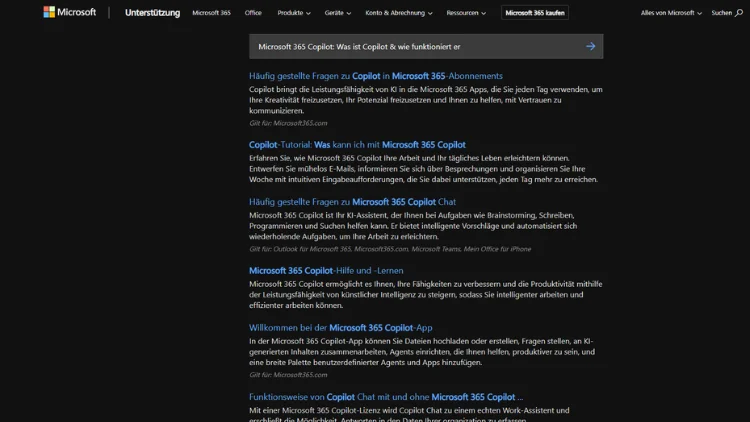Click the text 'Gilt für: Outlook für Microsoft 365'
This screenshot has height=422, width=750.
click(x=300, y=249)
